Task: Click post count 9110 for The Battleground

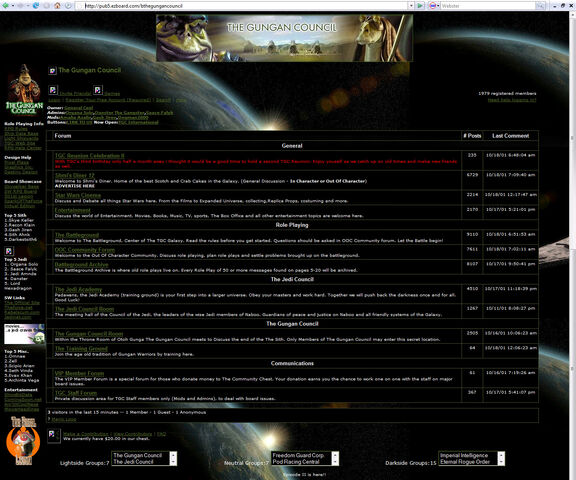Action: pyautogui.click(x=472, y=234)
